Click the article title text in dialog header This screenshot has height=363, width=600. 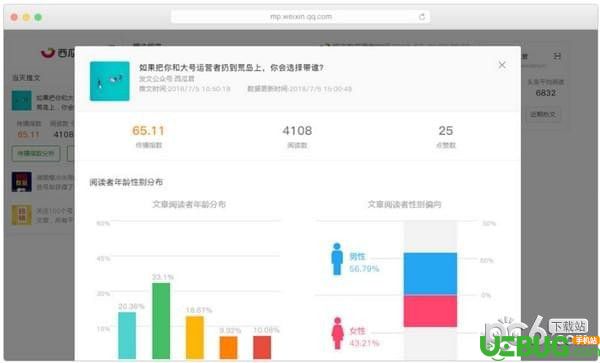click(x=231, y=68)
